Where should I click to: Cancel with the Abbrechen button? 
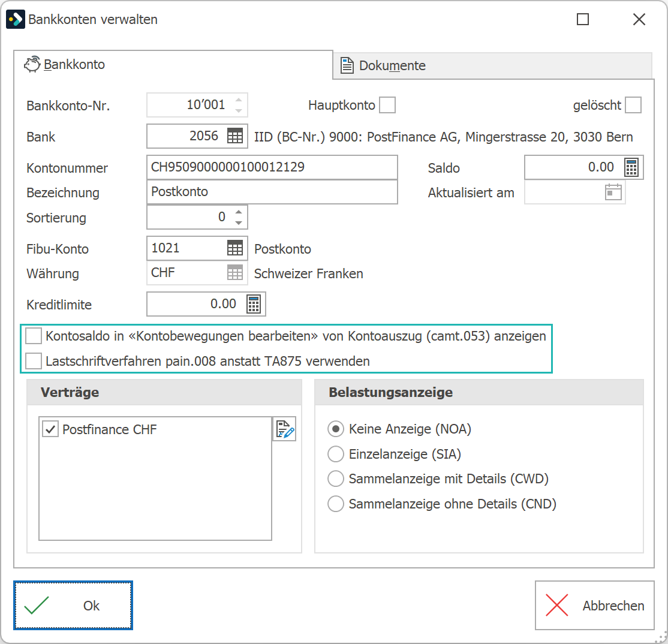(x=595, y=605)
